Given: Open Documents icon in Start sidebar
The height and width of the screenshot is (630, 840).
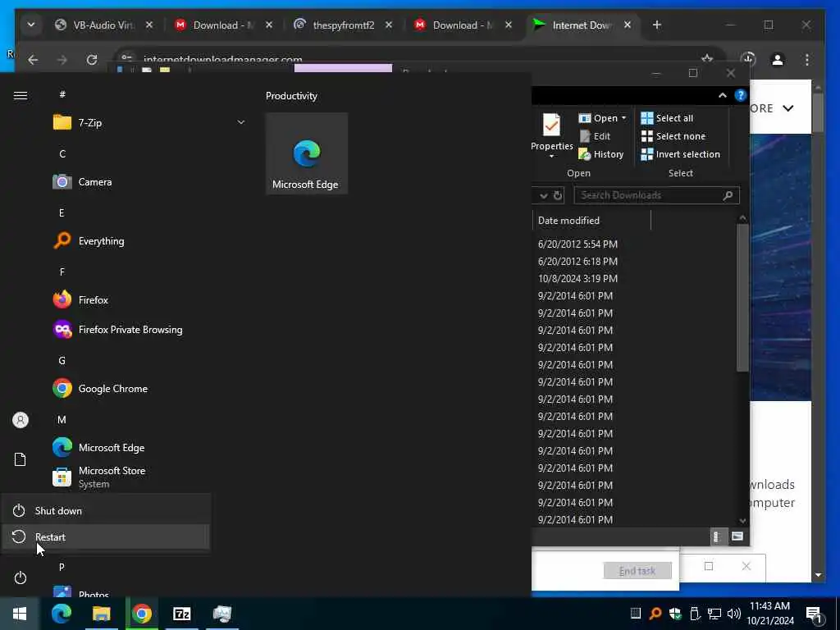Looking at the screenshot, I should pos(21,459).
